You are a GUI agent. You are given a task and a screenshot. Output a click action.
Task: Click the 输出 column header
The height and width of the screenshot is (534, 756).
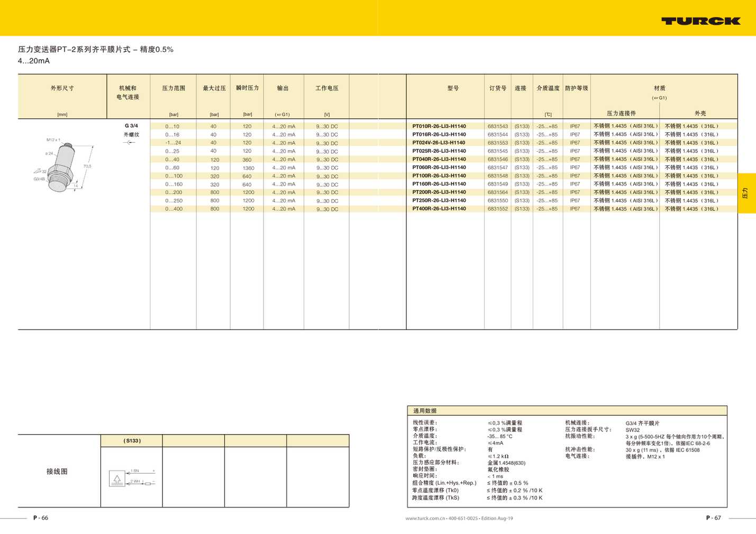(283, 88)
